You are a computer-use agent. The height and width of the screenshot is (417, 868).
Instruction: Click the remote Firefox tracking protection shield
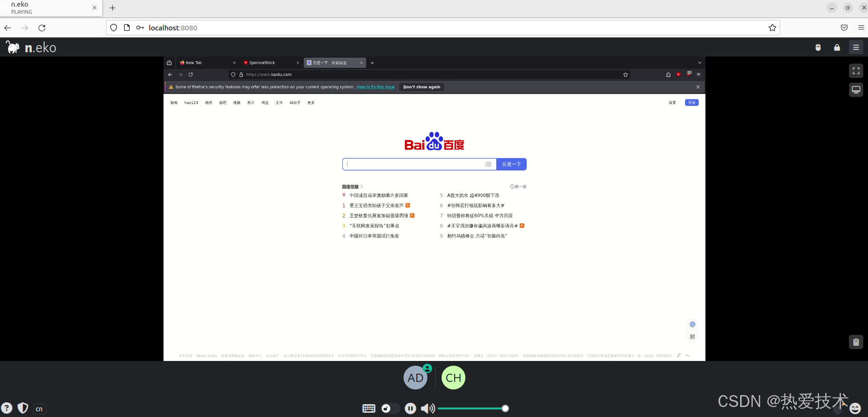(x=233, y=75)
